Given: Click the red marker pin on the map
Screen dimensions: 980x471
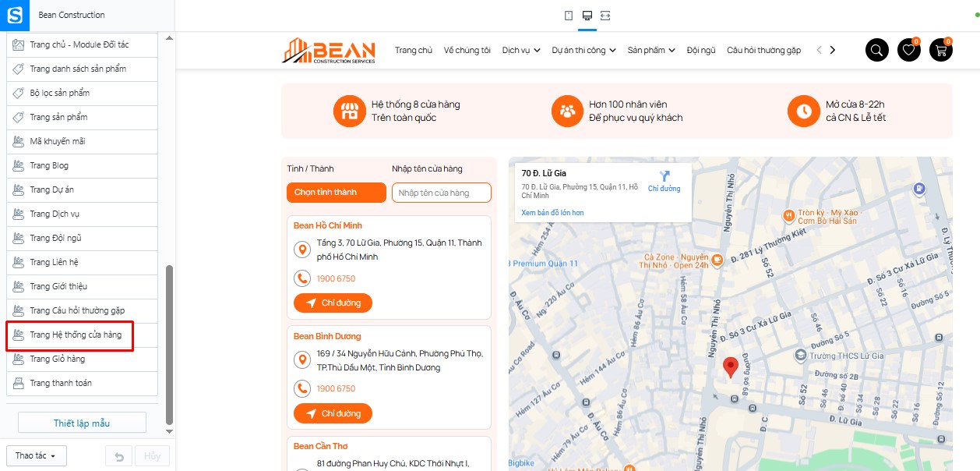Looking at the screenshot, I should tap(730, 367).
